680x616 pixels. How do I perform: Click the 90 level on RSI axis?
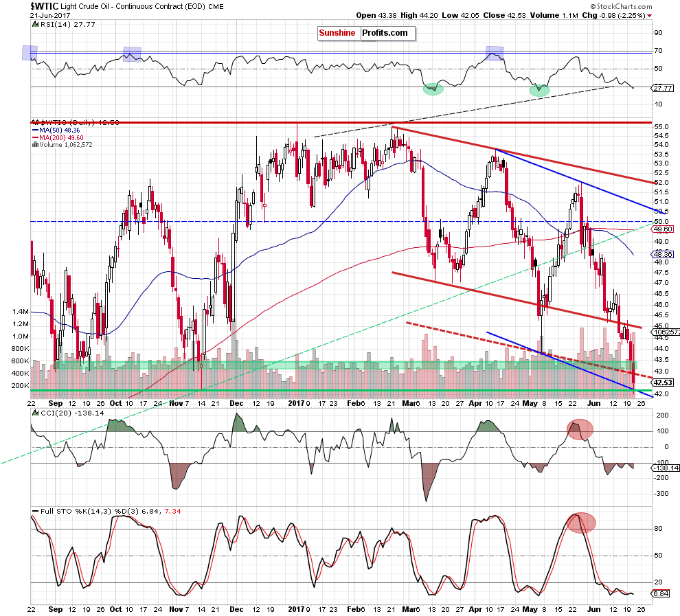(658, 32)
